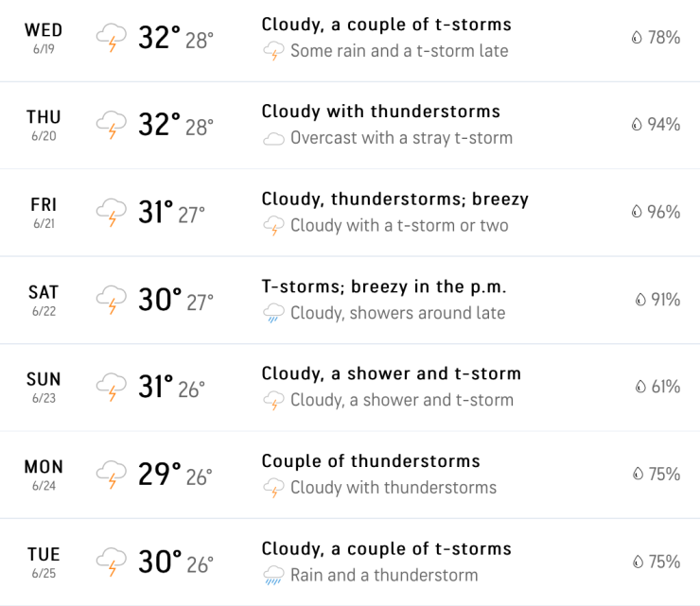Click the raindrop icon beside 96%
Viewport: 700px width, 606px height.
[637, 212]
